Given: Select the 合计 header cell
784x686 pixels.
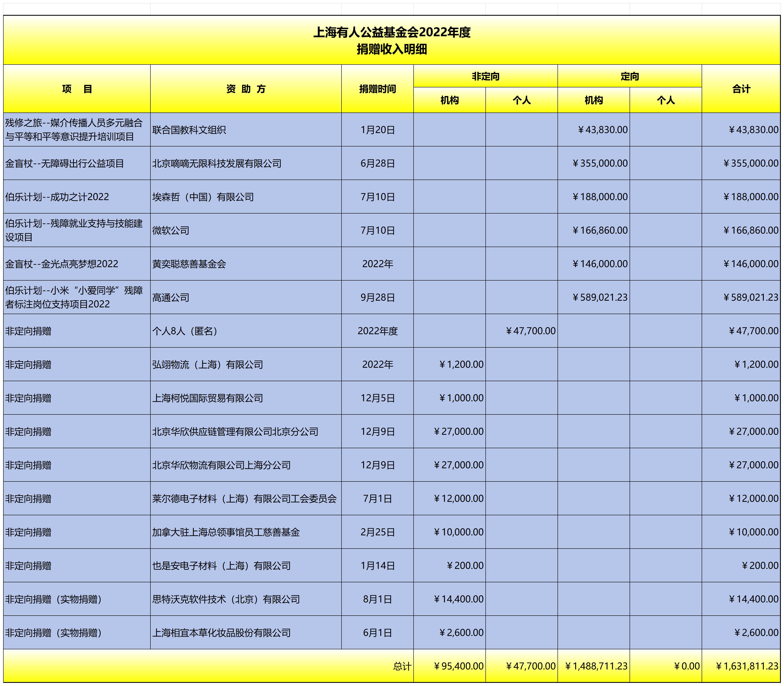Looking at the screenshot, I should (x=741, y=89).
